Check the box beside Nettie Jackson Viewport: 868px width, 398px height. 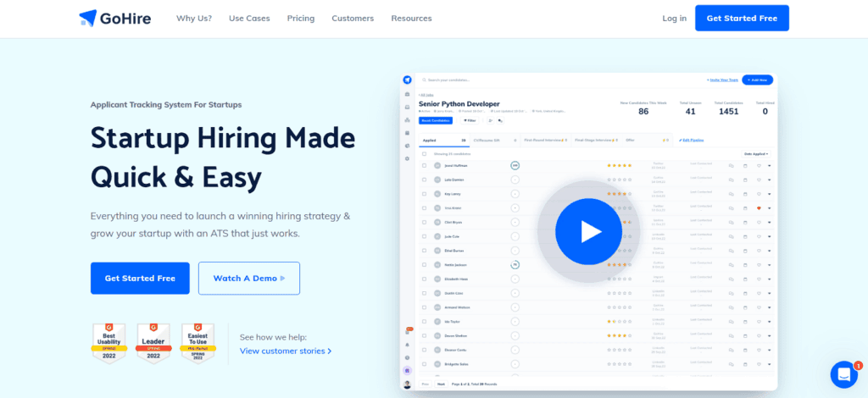[x=425, y=265]
